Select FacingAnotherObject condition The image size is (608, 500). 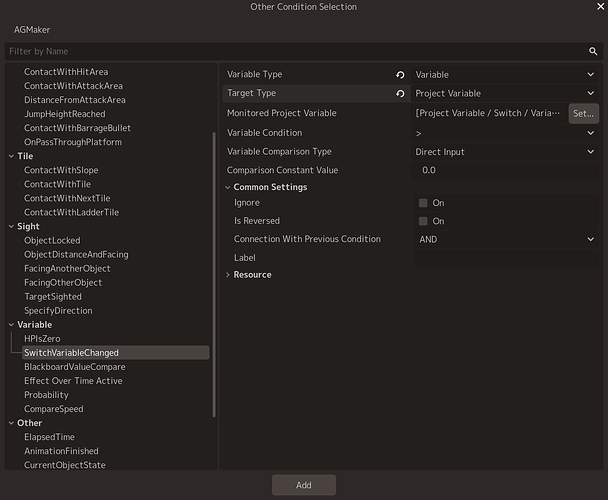click(67, 268)
